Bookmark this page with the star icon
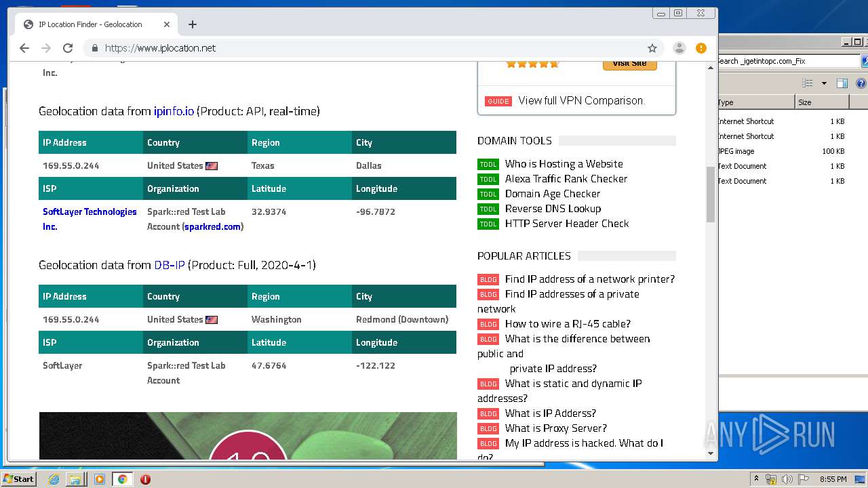Screen dimensions: 868x488 coord(652,48)
